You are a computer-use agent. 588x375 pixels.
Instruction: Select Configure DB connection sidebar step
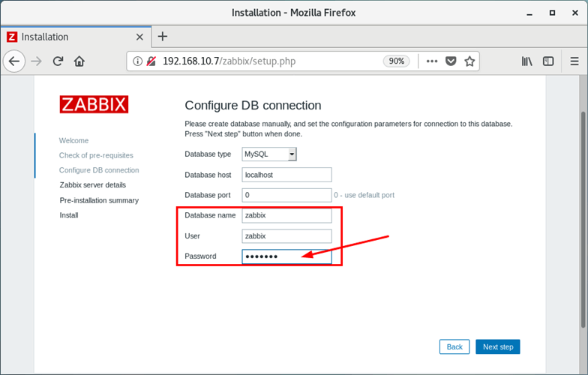pos(99,170)
